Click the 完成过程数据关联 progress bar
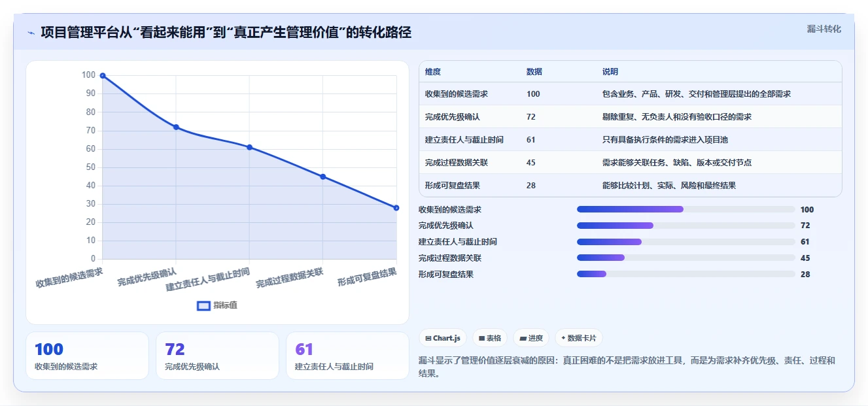The height and width of the screenshot is (406, 868). pyautogui.click(x=686, y=258)
